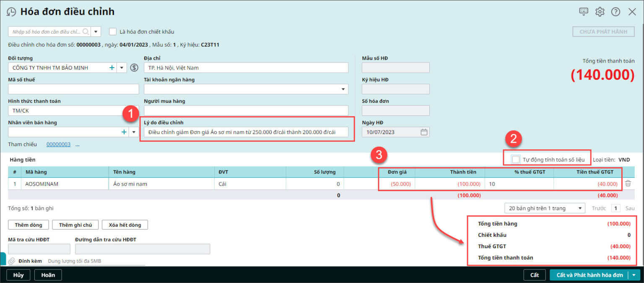Click the search icon in invoice lookup
The width and height of the screenshot is (644, 283).
[x=86, y=32]
